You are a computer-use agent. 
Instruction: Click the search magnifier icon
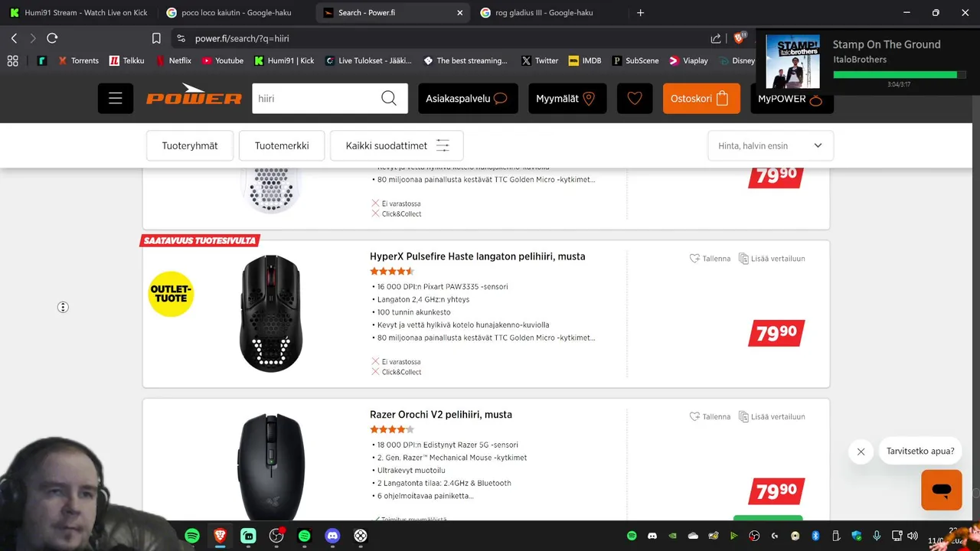[389, 99]
